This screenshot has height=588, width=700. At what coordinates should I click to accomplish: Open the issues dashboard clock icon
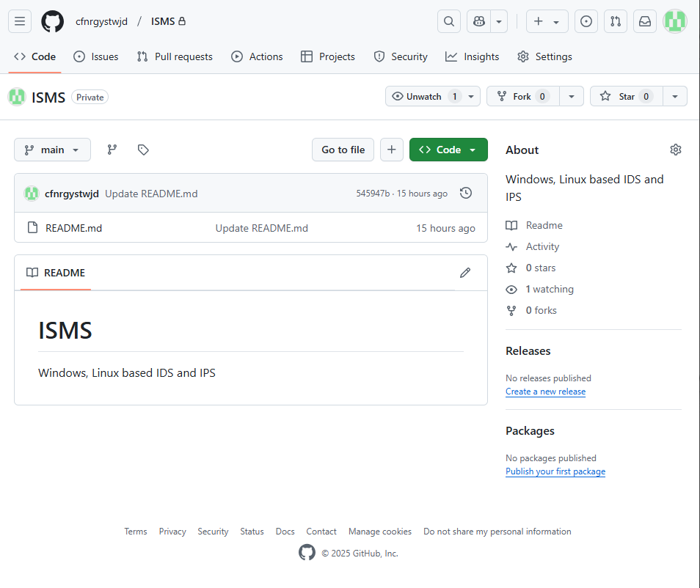point(586,21)
